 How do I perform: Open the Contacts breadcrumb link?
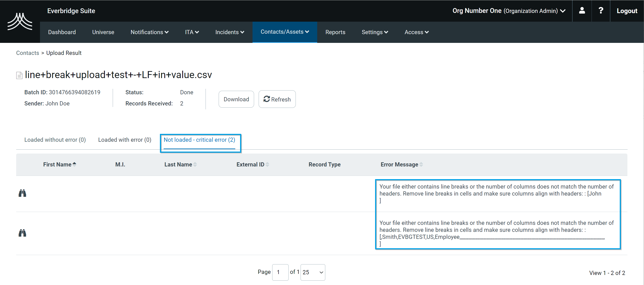[27, 53]
